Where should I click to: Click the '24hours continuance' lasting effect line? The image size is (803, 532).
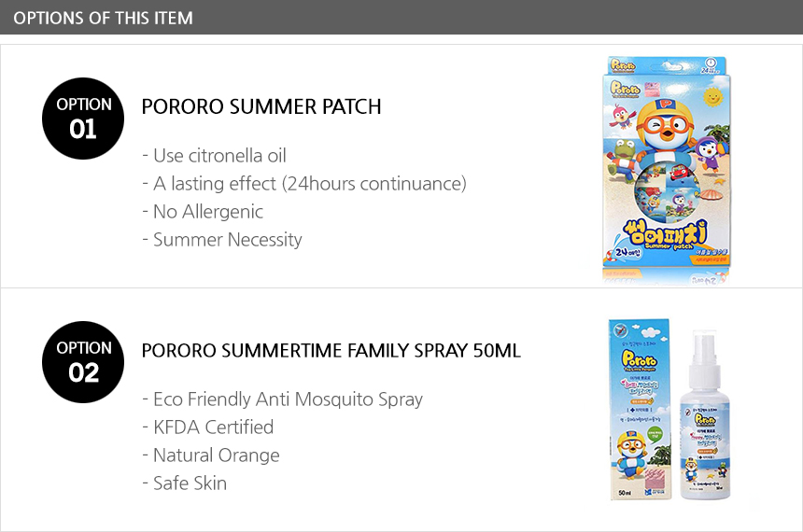click(304, 184)
